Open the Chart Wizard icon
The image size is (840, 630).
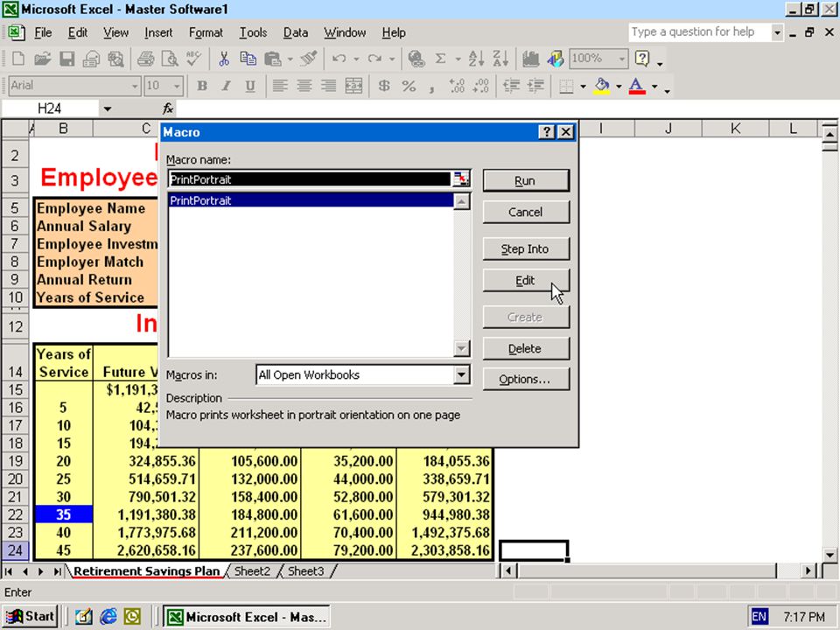[530, 59]
